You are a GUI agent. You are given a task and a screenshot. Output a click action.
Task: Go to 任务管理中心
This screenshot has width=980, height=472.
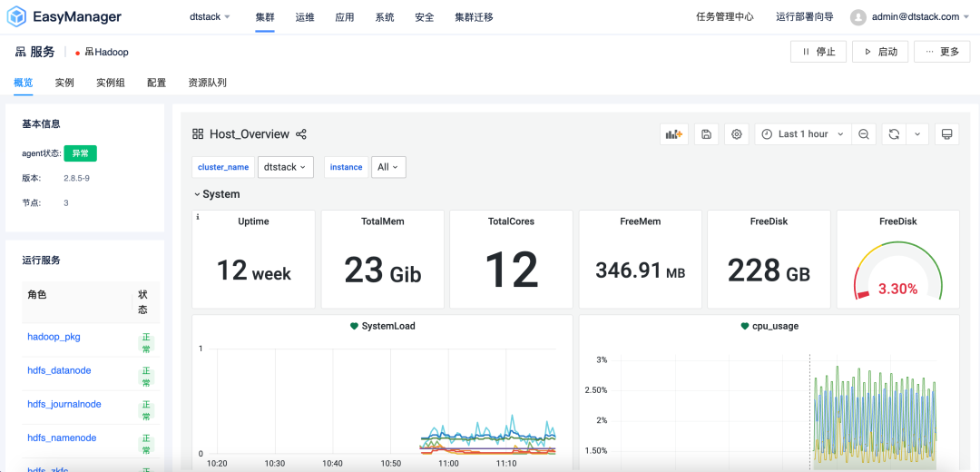coord(725,17)
